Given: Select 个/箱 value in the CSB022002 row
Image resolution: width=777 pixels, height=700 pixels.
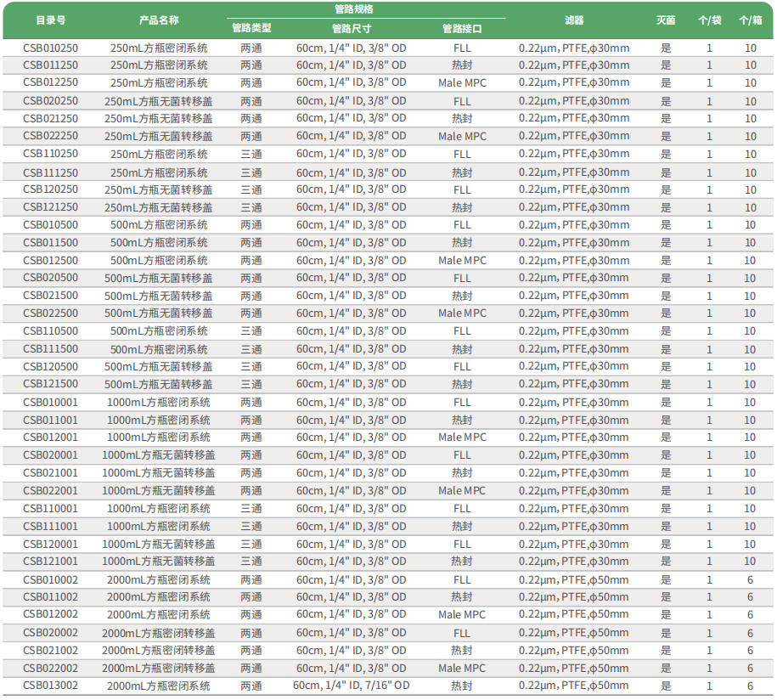Looking at the screenshot, I should 750,668.
